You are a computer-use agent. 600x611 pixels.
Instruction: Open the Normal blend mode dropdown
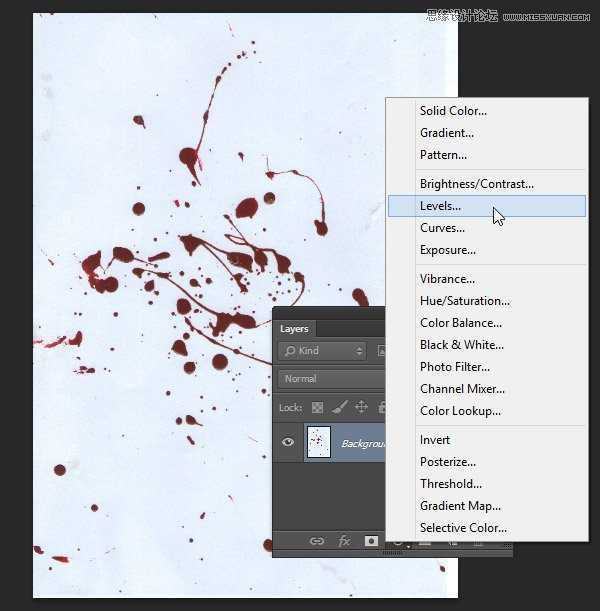click(330, 379)
